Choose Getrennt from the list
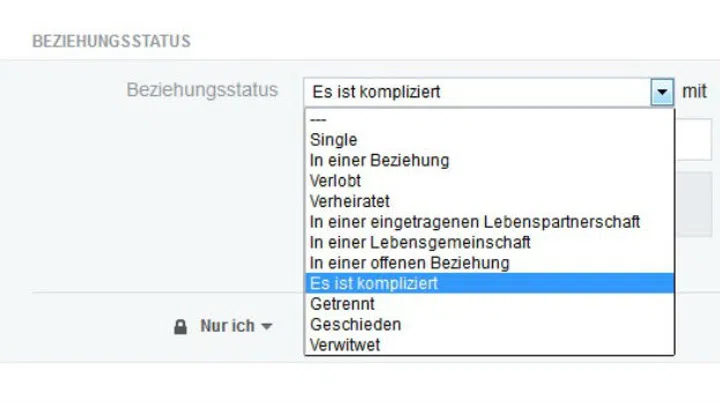The image size is (720, 405). click(x=489, y=304)
